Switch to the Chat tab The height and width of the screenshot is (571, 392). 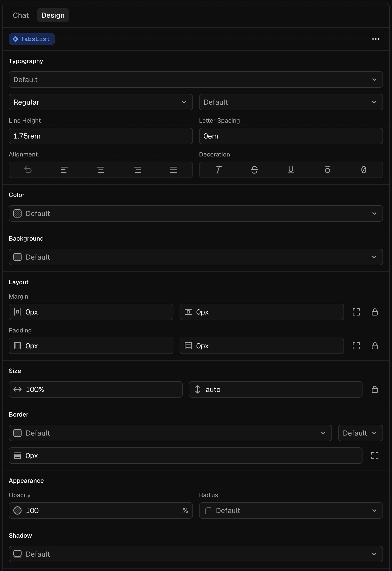pos(21,15)
